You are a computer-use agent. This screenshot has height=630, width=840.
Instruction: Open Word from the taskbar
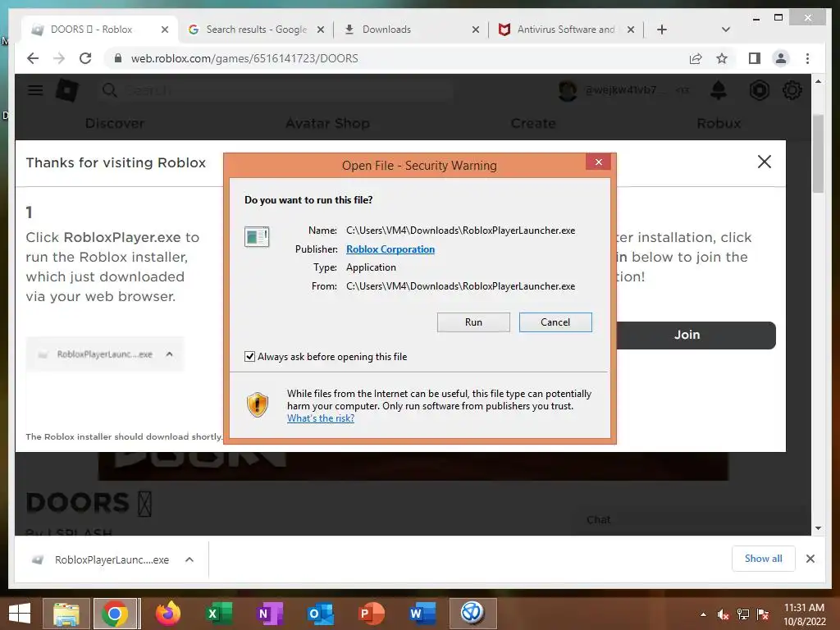pyautogui.click(x=422, y=614)
